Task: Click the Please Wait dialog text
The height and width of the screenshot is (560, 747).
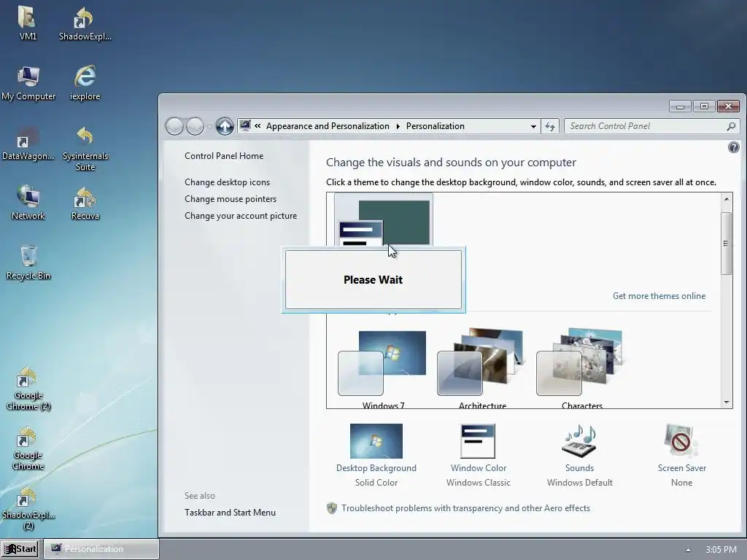Action: coord(373,279)
